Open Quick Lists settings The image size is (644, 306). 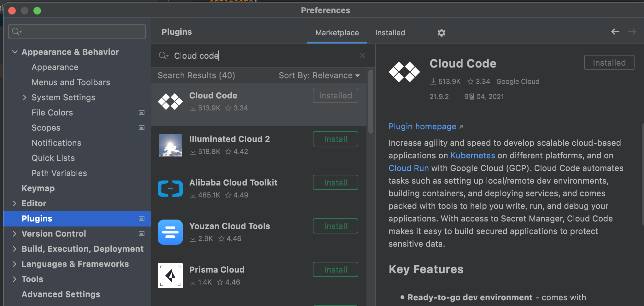pos(53,158)
